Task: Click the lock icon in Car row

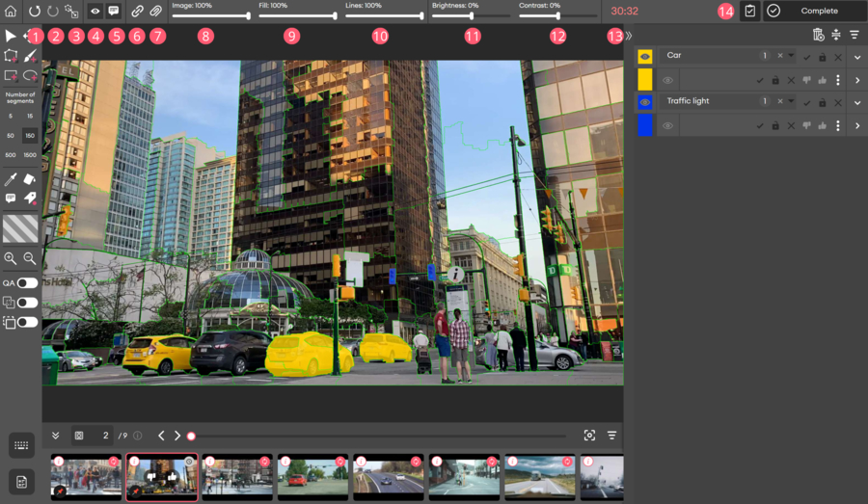Action: coord(822,57)
